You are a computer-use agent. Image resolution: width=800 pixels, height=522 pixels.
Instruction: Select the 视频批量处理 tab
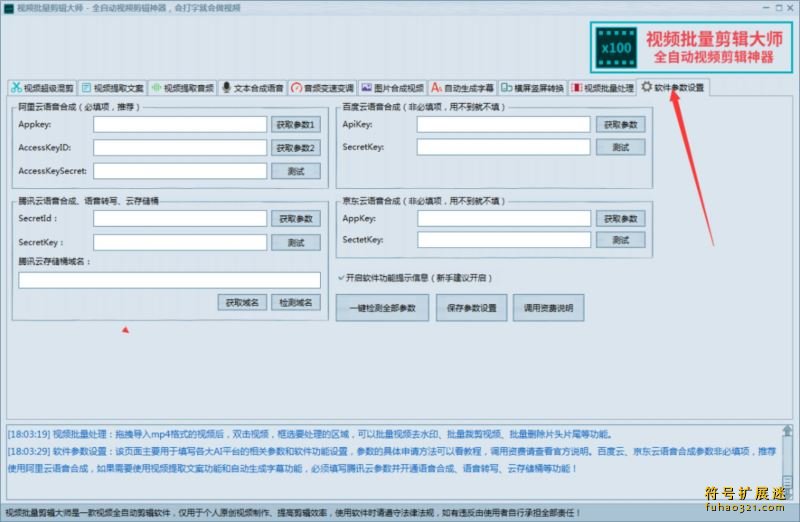coord(602,88)
